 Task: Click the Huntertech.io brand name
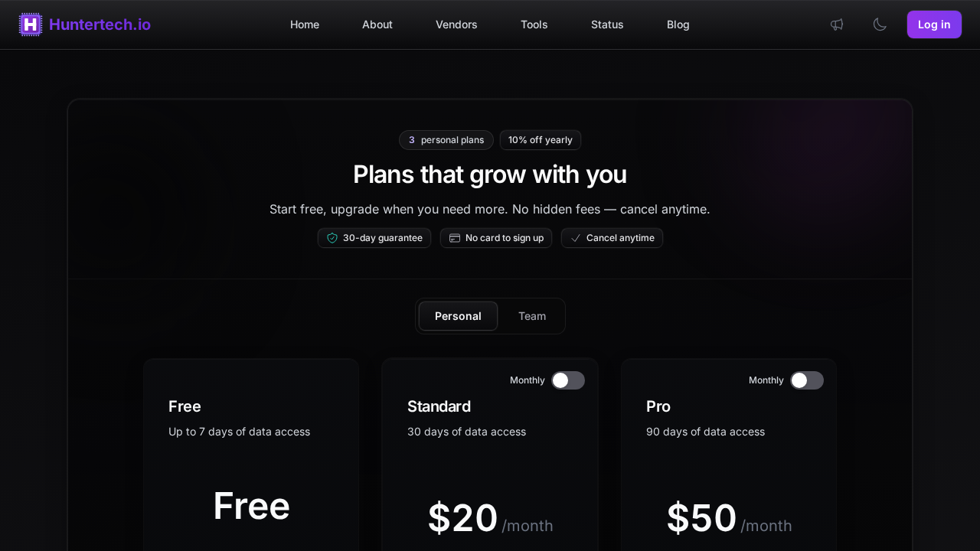click(100, 24)
